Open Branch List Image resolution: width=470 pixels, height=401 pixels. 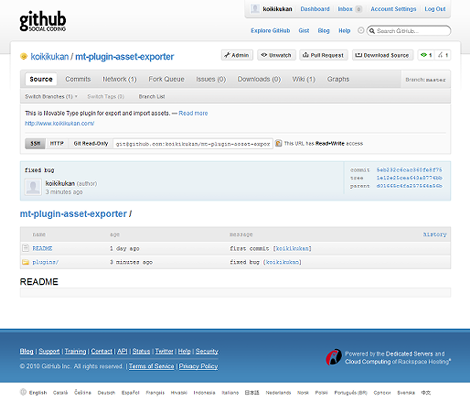click(x=152, y=97)
